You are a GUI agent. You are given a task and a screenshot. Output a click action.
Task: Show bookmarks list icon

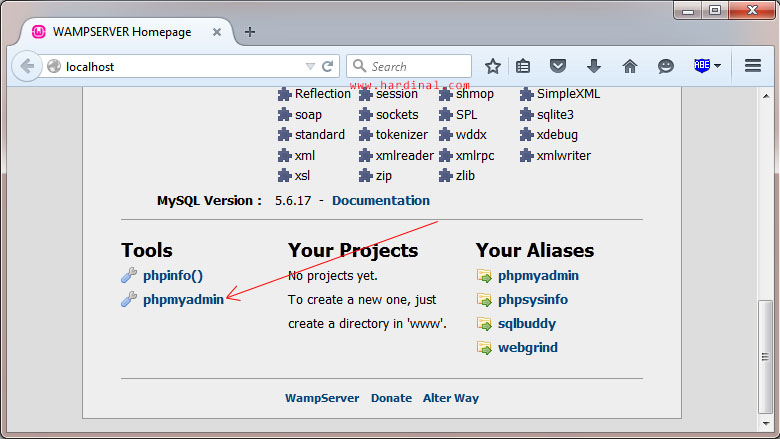[x=523, y=66]
